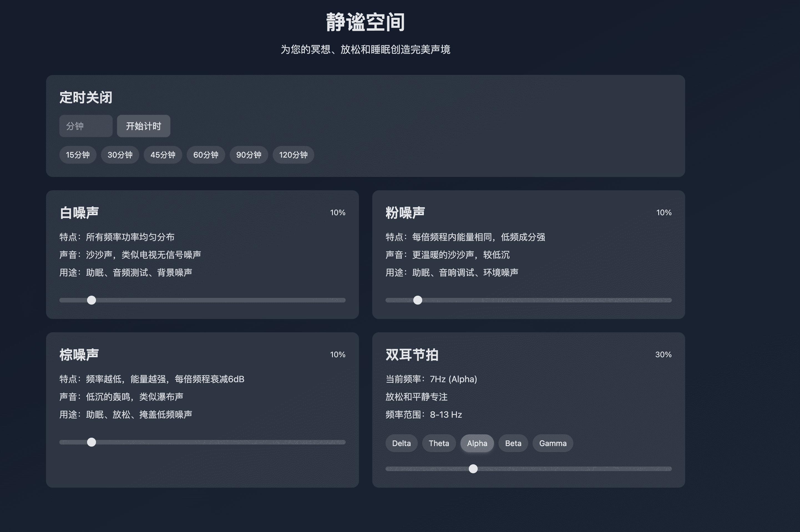Screen dimensions: 800x532
Task: Focus the 分钟 timer input field
Action: coord(86,126)
